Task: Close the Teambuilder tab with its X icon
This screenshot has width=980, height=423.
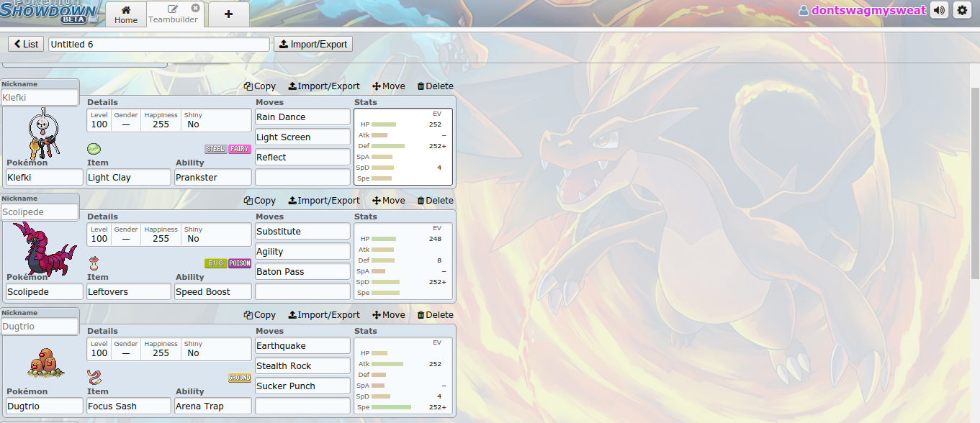Action: 195,8
